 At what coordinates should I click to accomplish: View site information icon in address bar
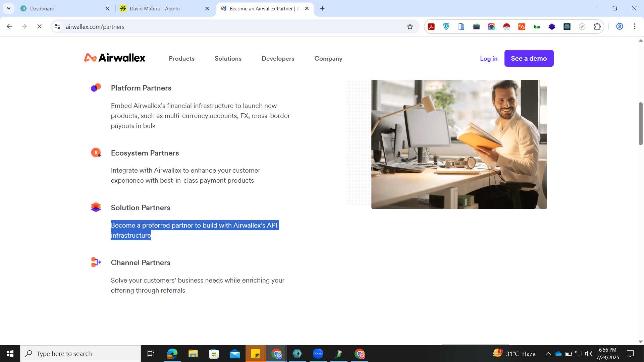point(57,26)
